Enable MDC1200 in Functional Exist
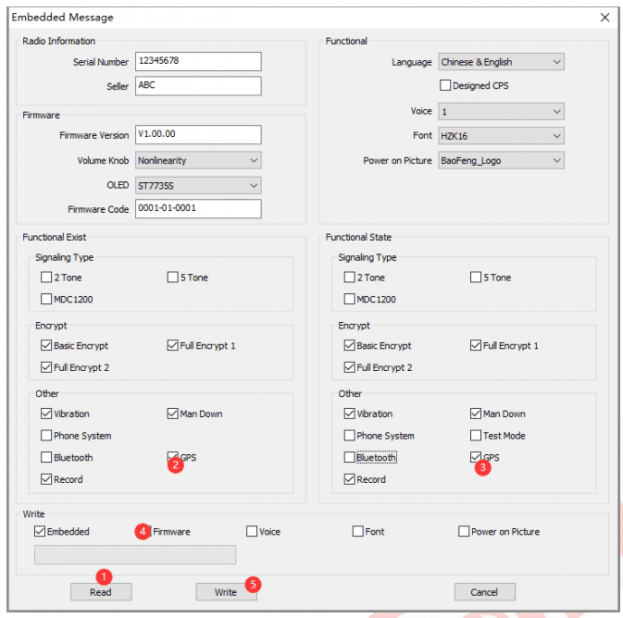 (47, 299)
